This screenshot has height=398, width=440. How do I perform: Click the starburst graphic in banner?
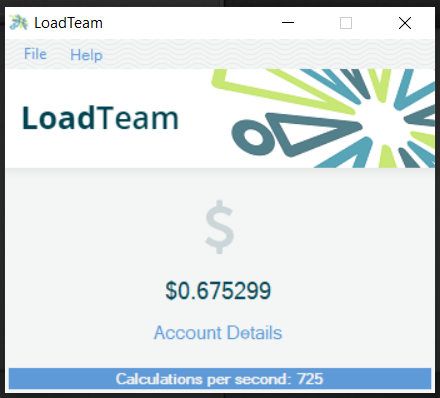(x=323, y=118)
